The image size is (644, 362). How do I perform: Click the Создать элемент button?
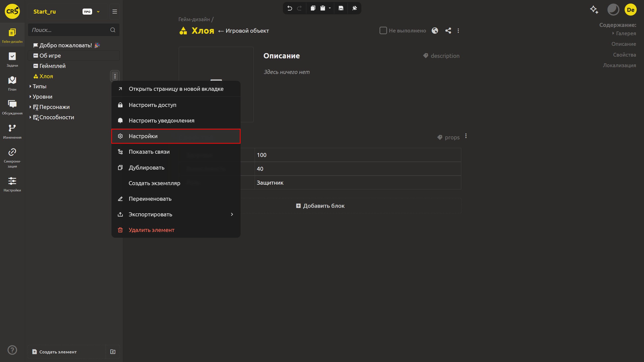(66, 352)
